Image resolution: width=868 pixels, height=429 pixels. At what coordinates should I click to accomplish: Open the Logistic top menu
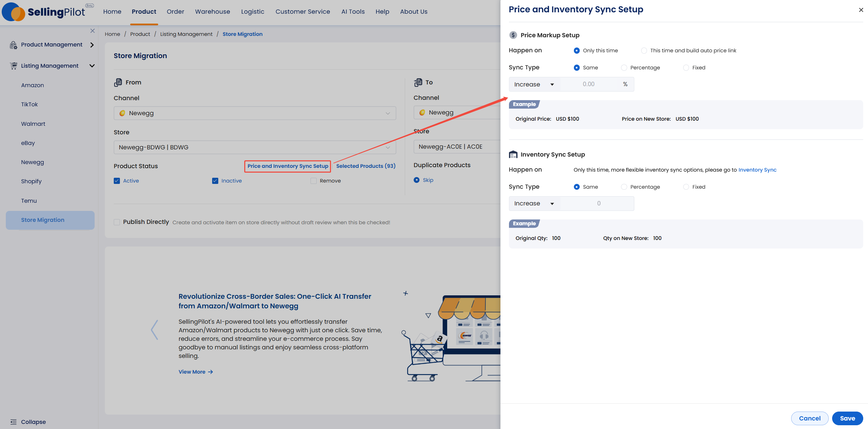[252, 12]
